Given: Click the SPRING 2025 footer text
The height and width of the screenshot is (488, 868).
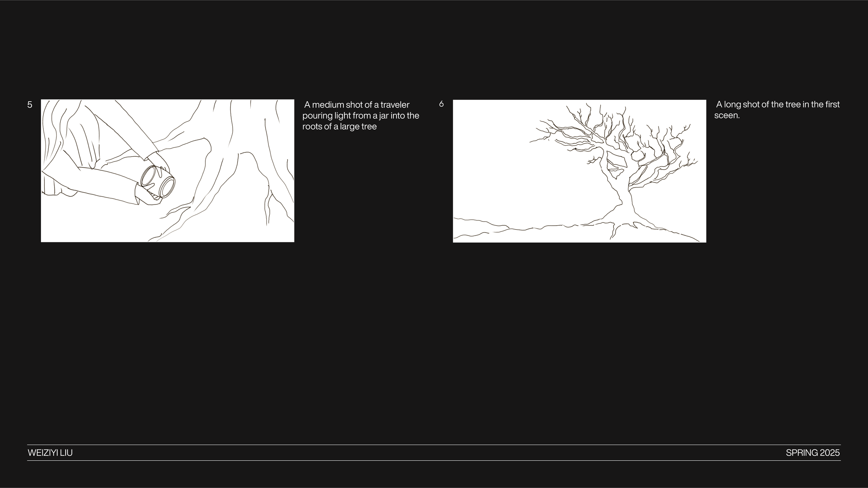Looking at the screenshot, I should 812,453.
